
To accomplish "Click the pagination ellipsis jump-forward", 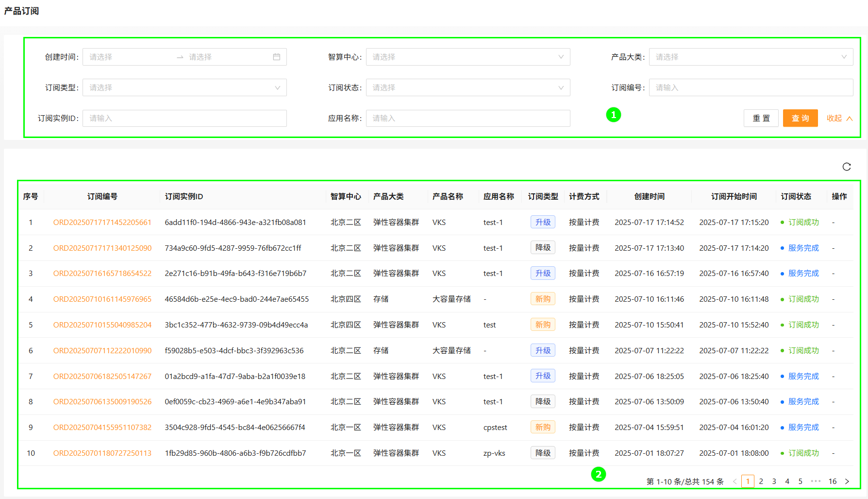I will pos(816,481).
